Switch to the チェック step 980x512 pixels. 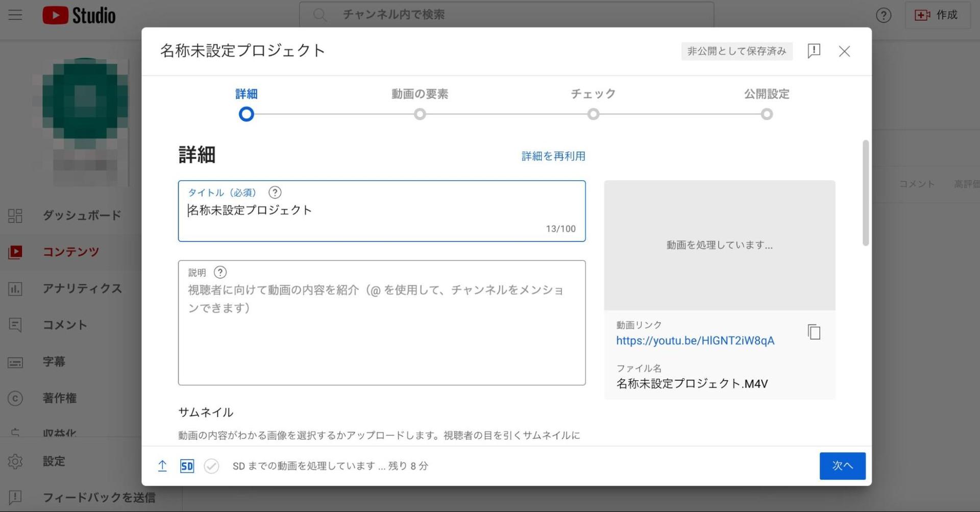coord(593,94)
